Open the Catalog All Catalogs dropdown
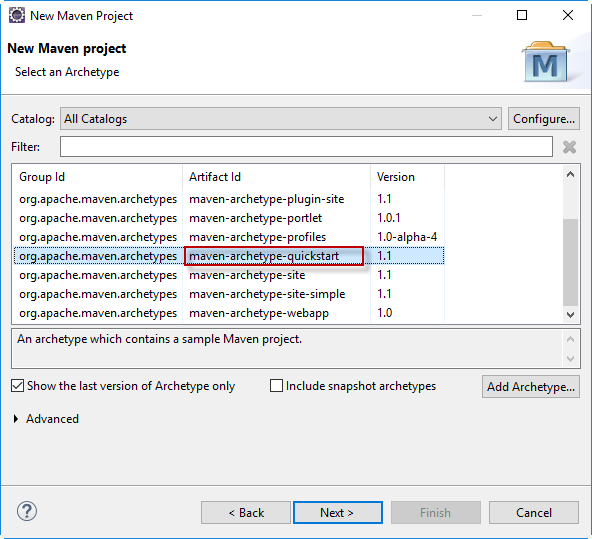This screenshot has height=539, width=592. coord(281,119)
